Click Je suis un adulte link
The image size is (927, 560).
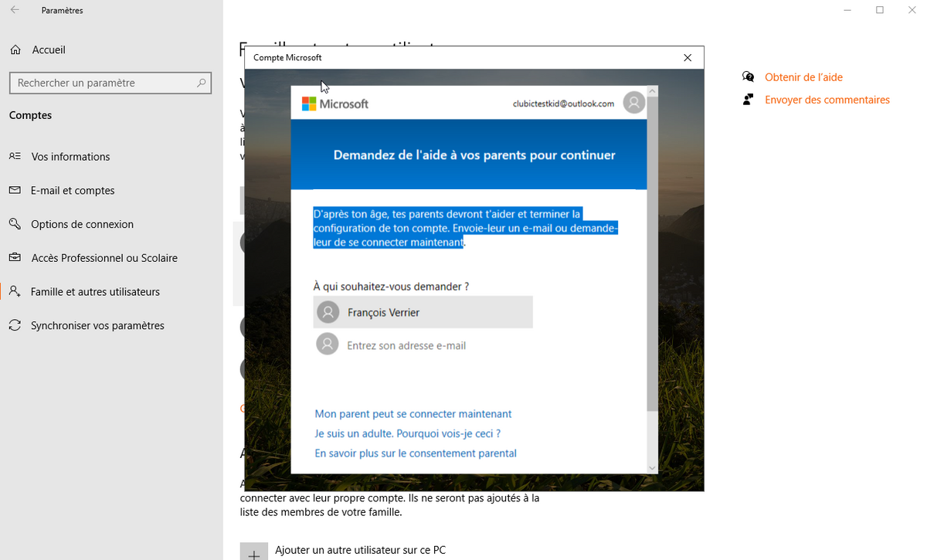[x=407, y=433]
